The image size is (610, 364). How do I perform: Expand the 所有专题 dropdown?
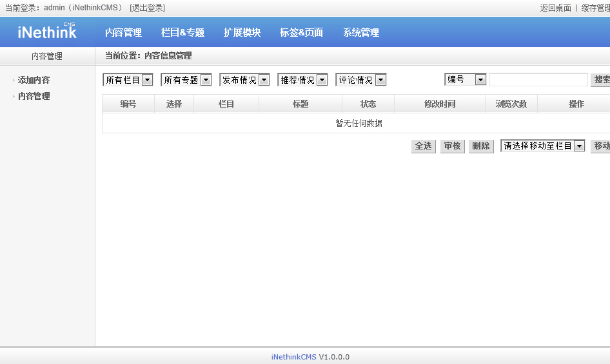tap(186, 80)
